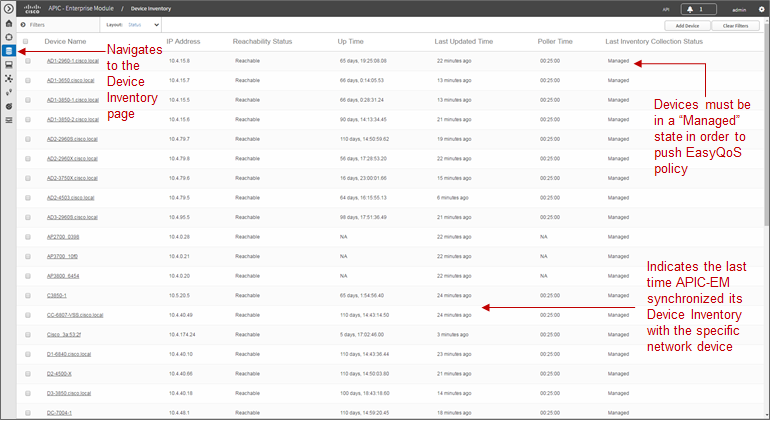Click the vertical scrollbar on the right
This screenshot has height=421, width=770.
click(767, 219)
